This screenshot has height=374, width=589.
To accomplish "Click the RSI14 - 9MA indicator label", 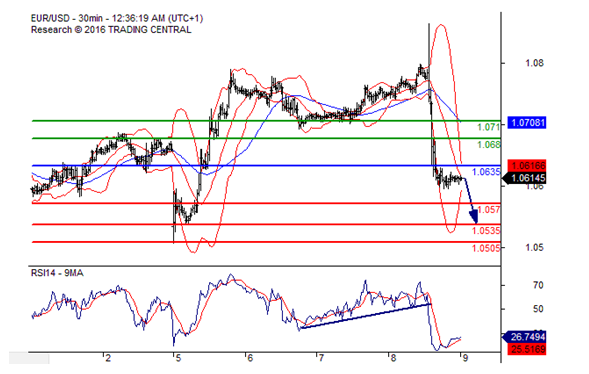I will pos(57,273).
